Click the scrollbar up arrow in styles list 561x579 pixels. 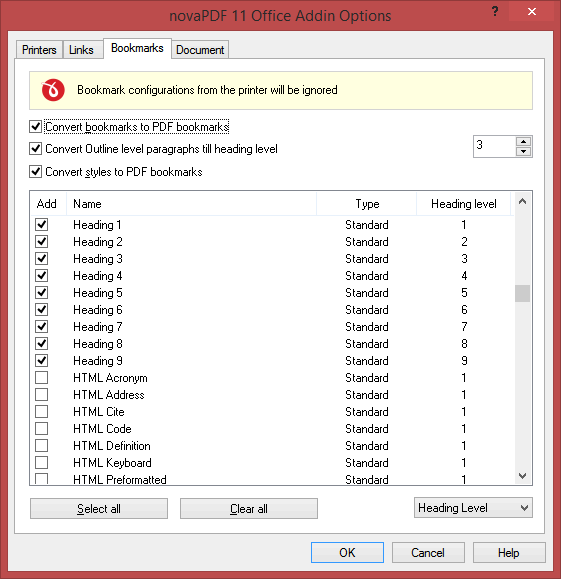click(522, 201)
